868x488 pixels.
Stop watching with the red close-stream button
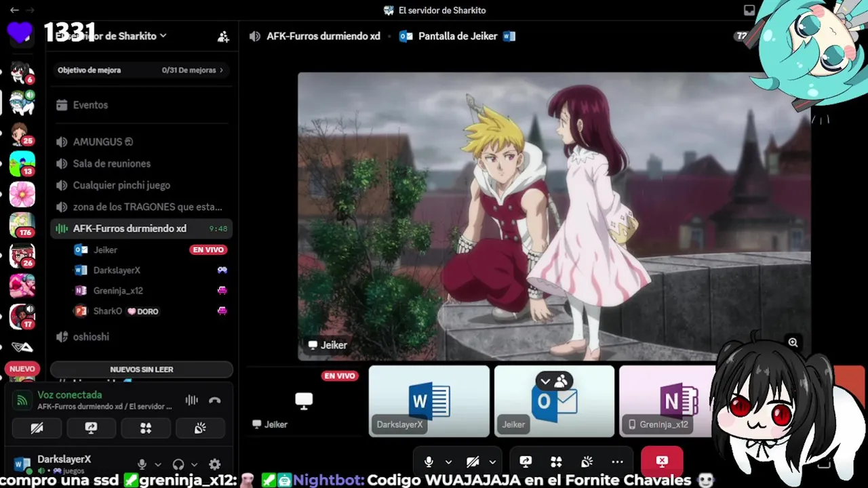(x=662, y=462)
